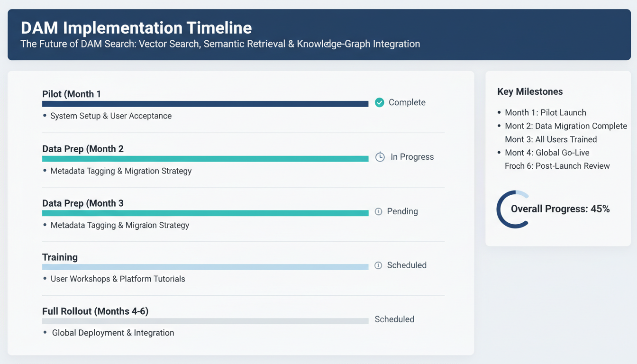Toggle the Complete status on Pilot phase
The height and width of the screenshot is (364, 637).
407,102
